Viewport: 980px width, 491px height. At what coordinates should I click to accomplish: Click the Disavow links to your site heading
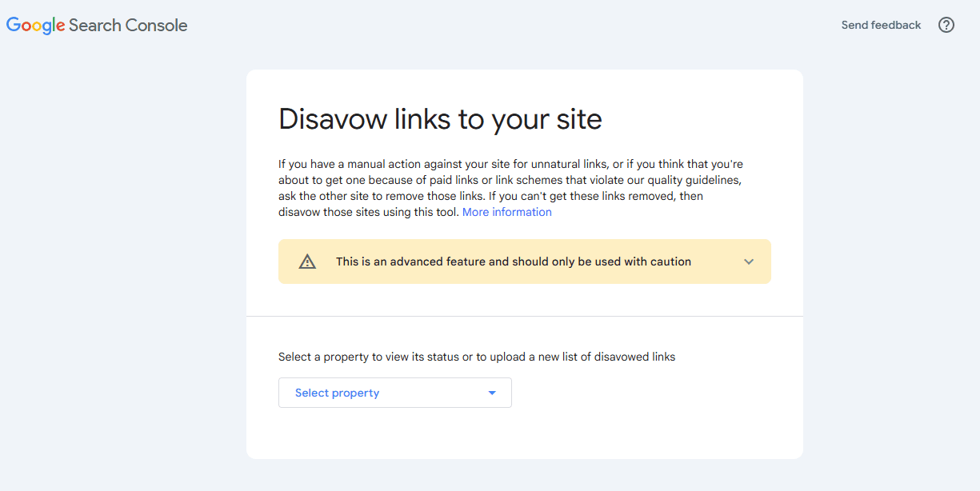tap(440, 119)
